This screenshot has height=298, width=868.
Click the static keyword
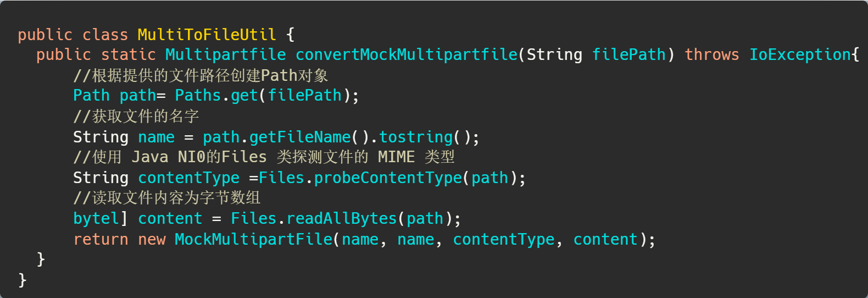[128, 54]
